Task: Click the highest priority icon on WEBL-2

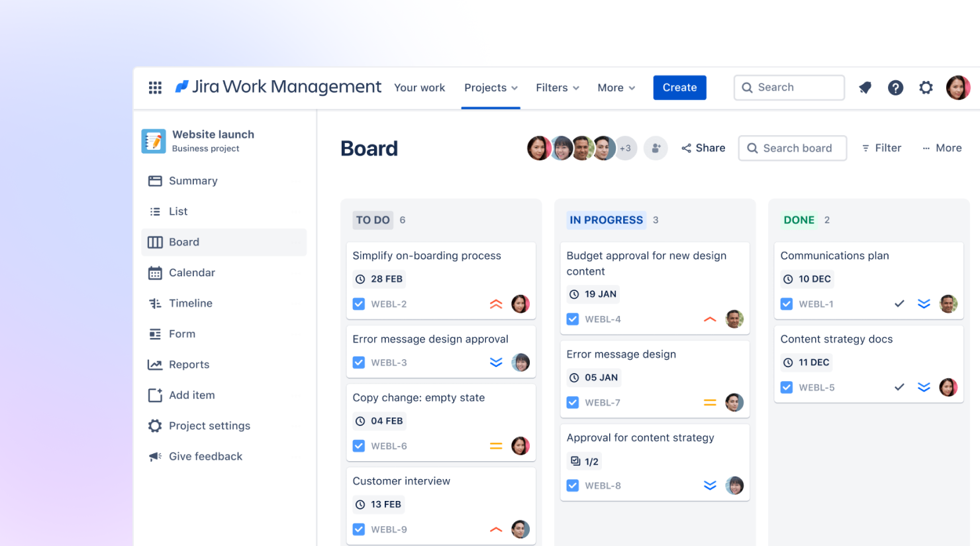Action: pos(496,304)
